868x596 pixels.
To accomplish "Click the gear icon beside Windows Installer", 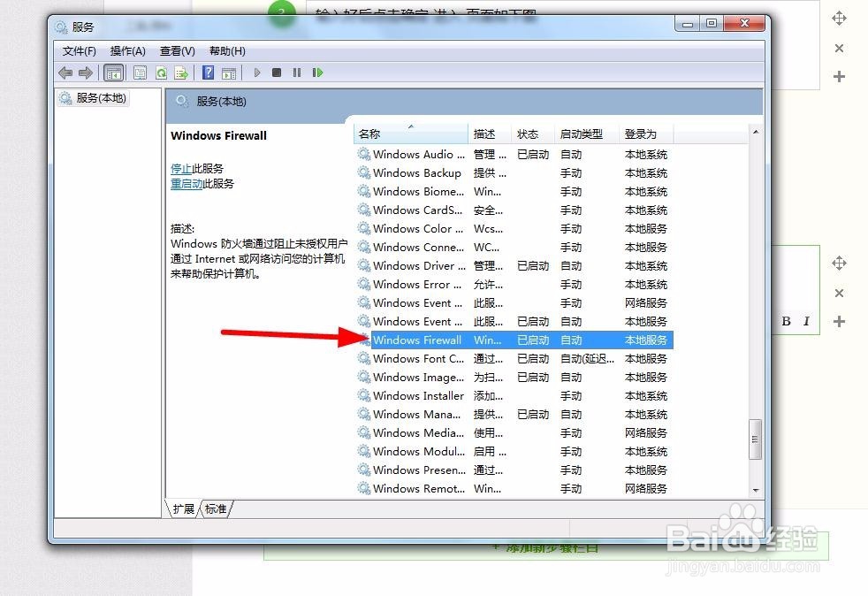I will [x=363, y=395].
